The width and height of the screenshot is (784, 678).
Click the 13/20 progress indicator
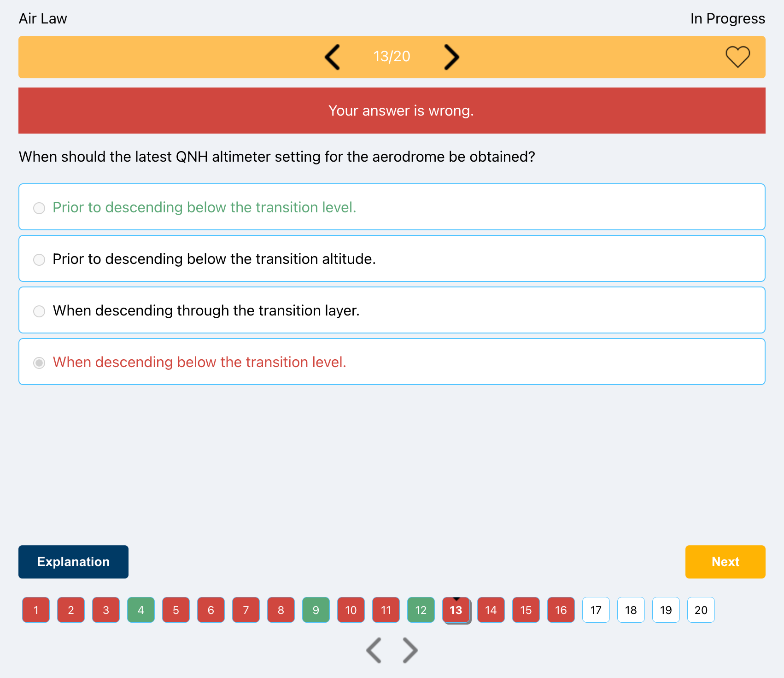[x=392, y=57]
